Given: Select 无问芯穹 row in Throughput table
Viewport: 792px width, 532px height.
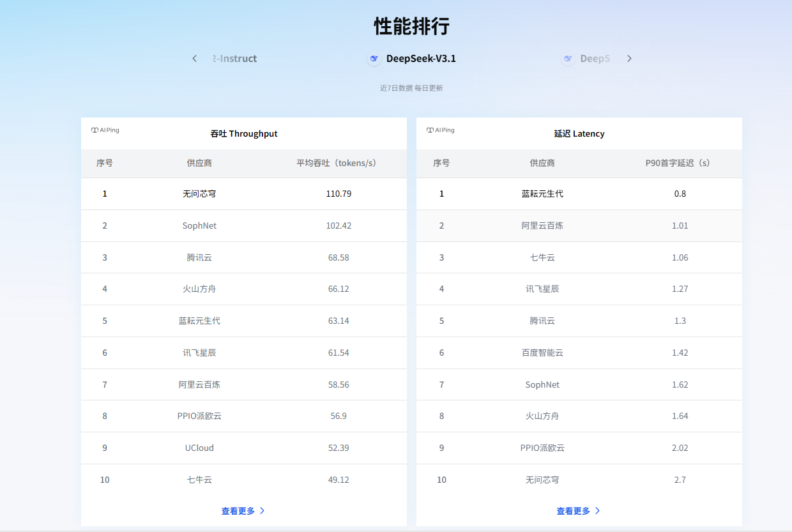Looking at the screenshot, I should pos(199,194).
